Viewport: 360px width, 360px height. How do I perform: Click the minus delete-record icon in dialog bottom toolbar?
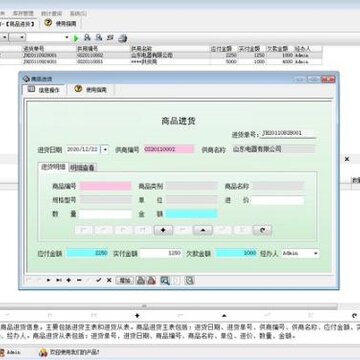(79, 280)
